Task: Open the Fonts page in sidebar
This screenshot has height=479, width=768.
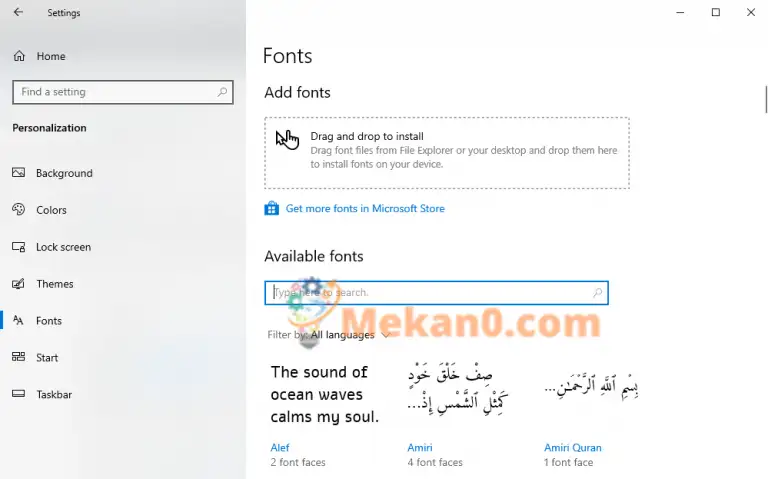Action: point(48,321)
